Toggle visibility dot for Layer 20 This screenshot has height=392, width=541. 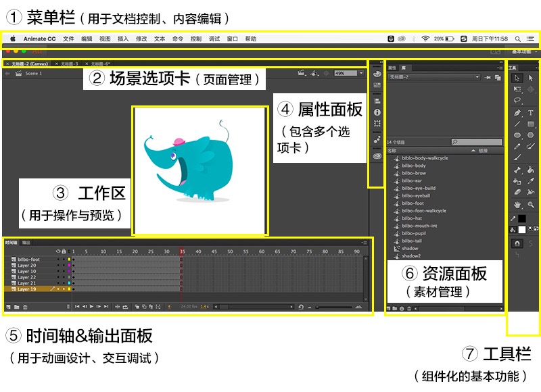pyautogui.click(x=58, y=265)
